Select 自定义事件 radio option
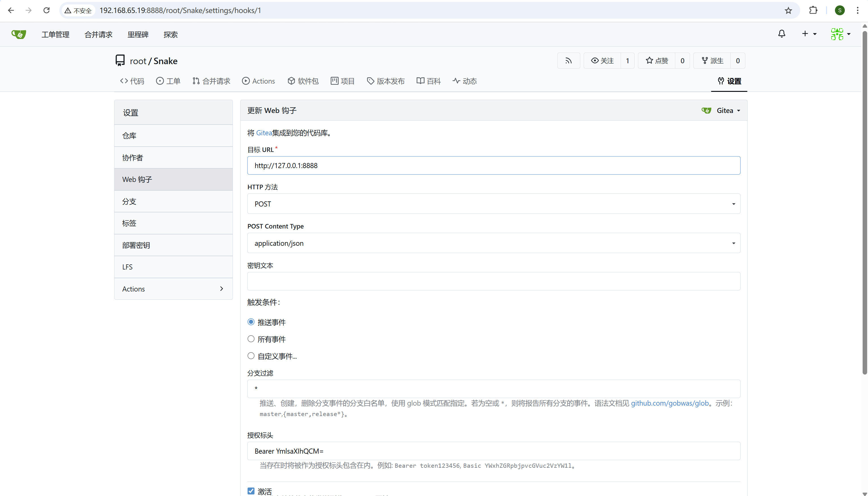The image size is (868, 496). point(251,356)
